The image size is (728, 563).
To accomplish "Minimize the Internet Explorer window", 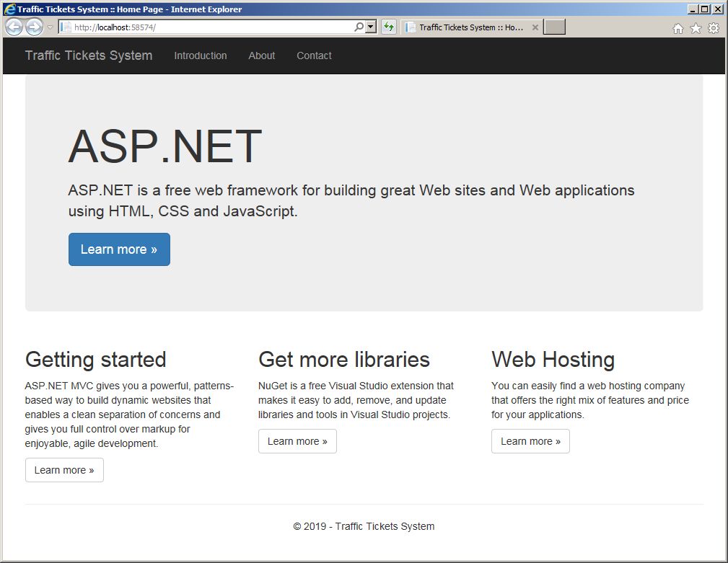I will click(x=693, y=9).
